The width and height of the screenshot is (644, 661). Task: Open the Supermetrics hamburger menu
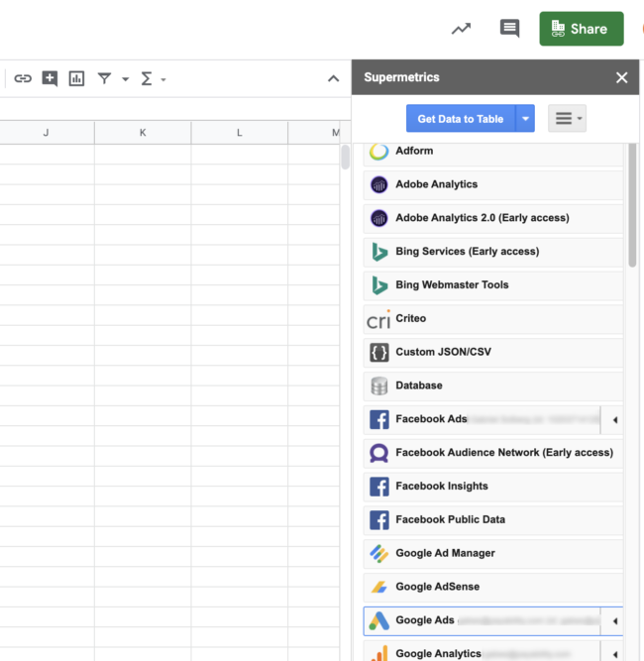click(567, 119)
